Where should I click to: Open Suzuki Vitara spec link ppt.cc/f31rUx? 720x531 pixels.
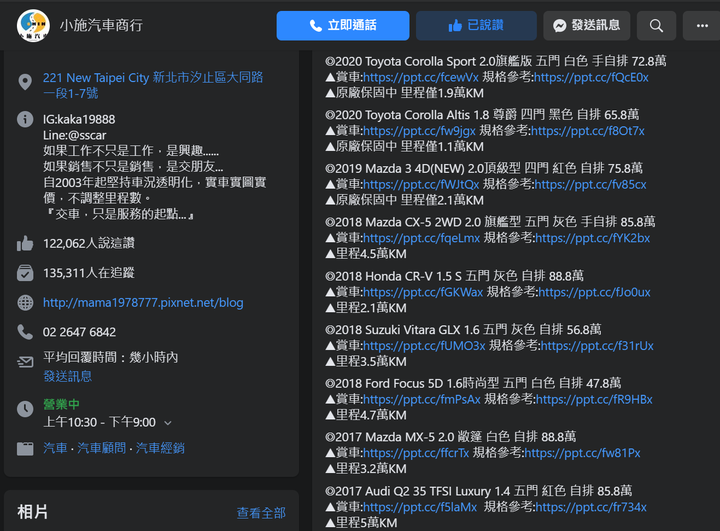[x=597, y=346]
